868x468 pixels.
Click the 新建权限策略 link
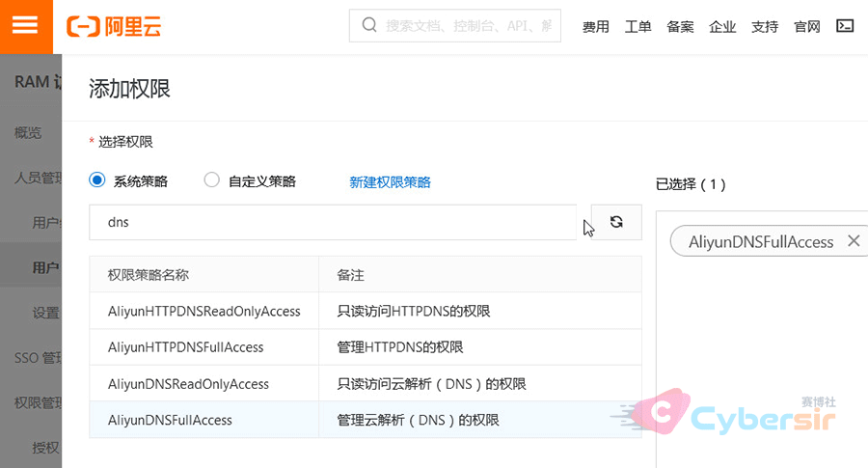coord(390,181)
